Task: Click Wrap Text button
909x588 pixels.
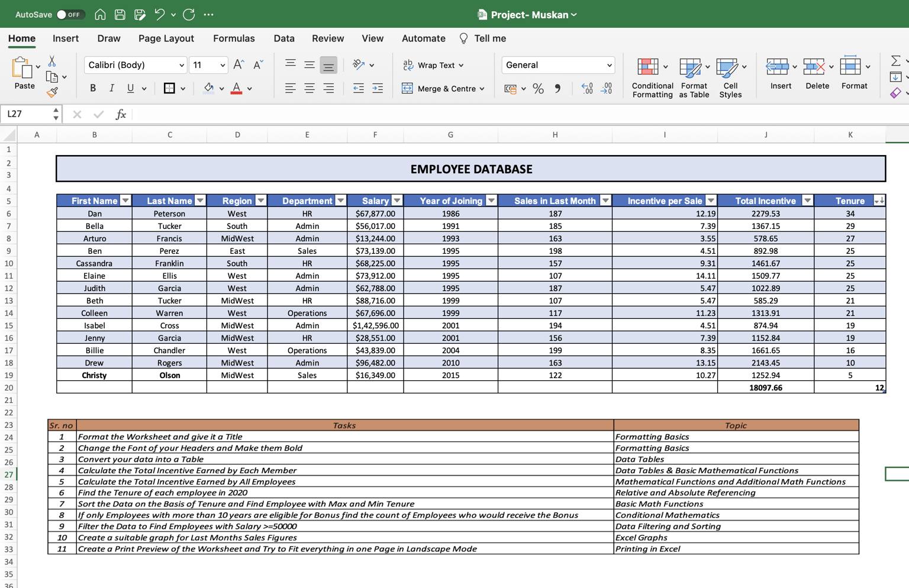Action: pyautogui.click(x=433, y=65)
